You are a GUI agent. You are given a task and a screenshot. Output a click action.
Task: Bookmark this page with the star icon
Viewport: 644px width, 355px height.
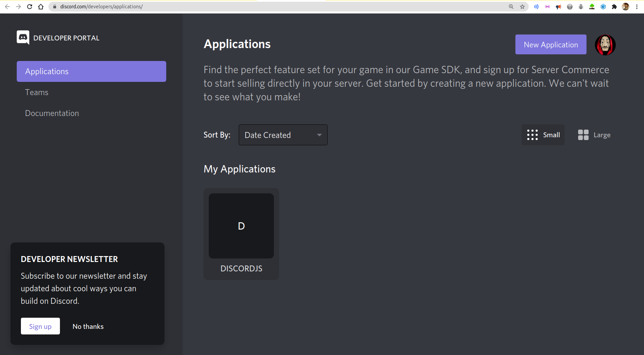[x=522, y=7]
